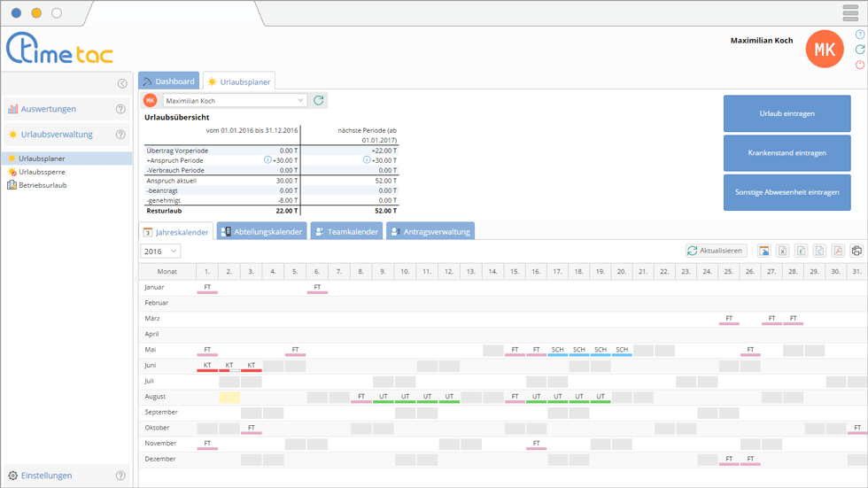The height and width of the screenshot is (488, 868).
Task: Click help icon next to Auswertungen
Action: (x=120, y=109)
